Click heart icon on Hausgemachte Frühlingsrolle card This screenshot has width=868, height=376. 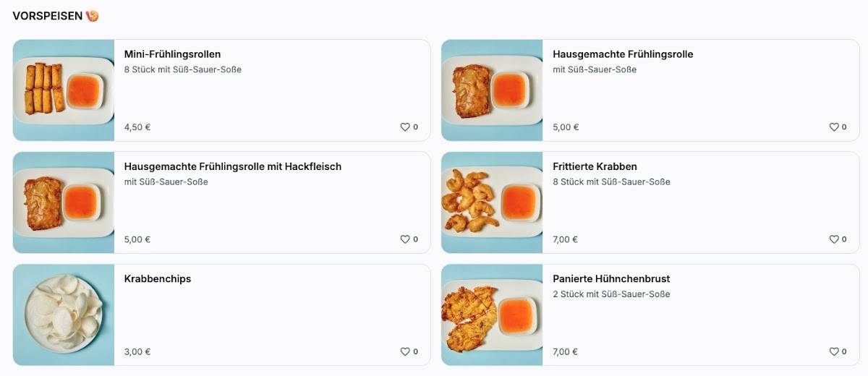[x=833, y=127]
